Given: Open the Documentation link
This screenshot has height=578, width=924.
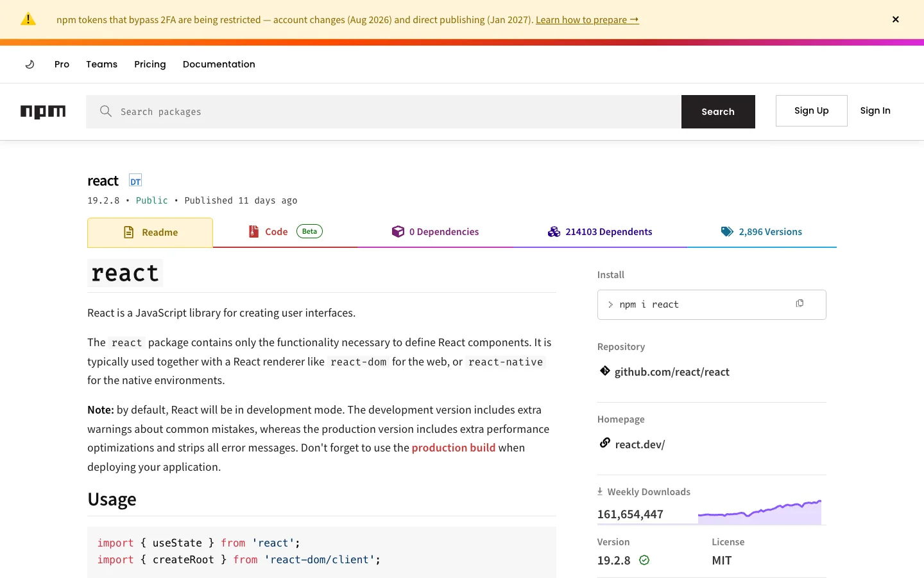Looking at the screenshot, I should (x=219, y=64).
